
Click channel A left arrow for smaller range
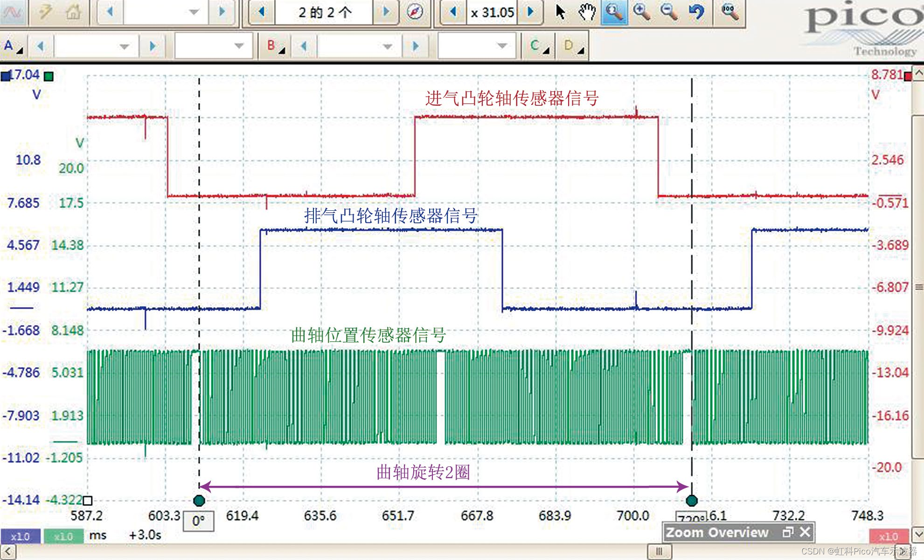41,46
